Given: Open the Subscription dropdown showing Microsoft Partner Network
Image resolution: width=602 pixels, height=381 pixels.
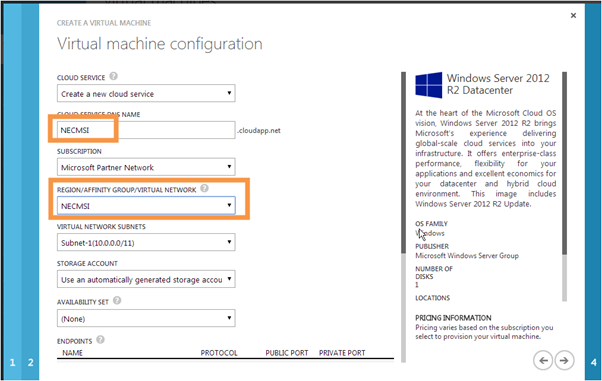Looking at the screenshot, I should pyautogui.click(x=146, y=167).
